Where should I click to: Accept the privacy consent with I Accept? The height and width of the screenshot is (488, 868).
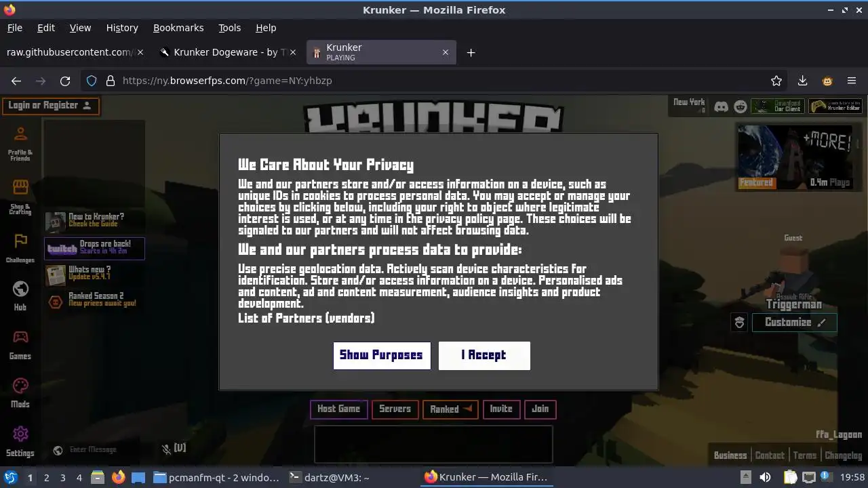point(484,355)
